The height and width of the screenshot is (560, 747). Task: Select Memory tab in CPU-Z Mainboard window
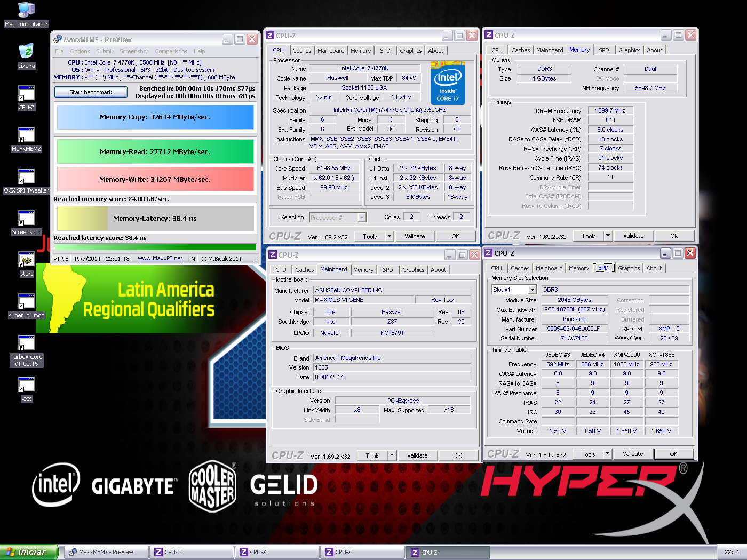click(363, 270)
